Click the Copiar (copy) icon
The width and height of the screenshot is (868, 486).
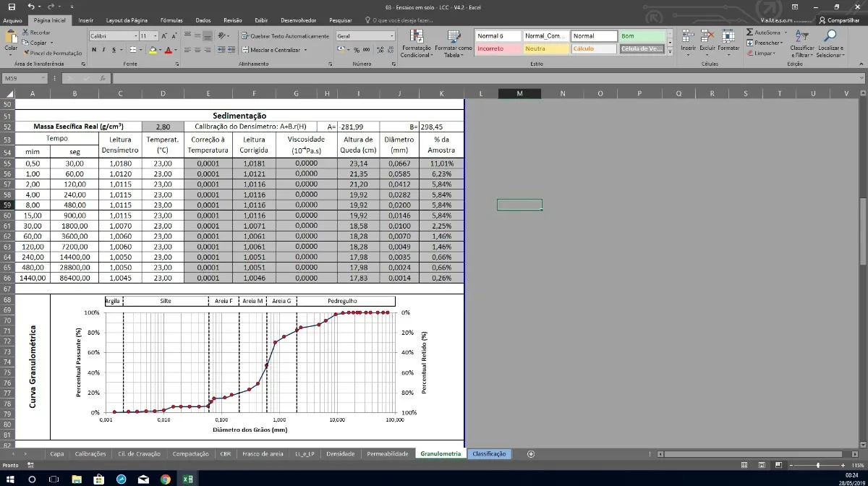pyautogui.click(x=26, y=43)
